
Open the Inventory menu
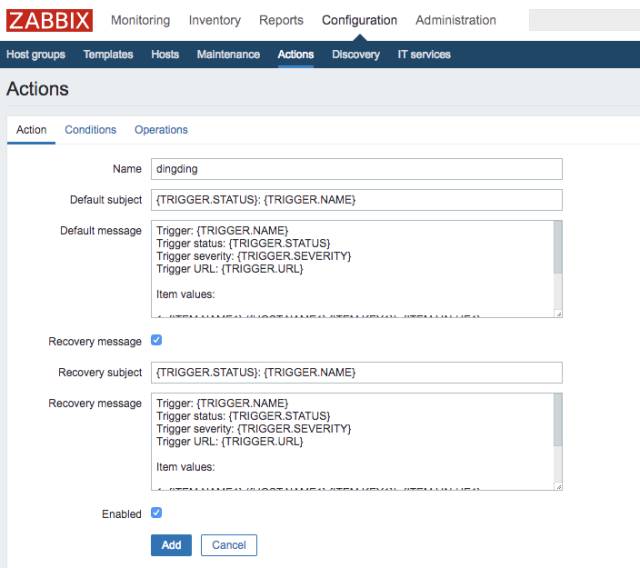tap(215, 20)
